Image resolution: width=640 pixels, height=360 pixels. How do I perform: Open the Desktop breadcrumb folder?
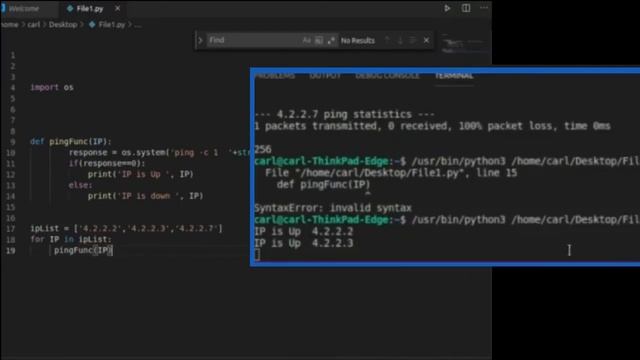click(x=63, y=24)
